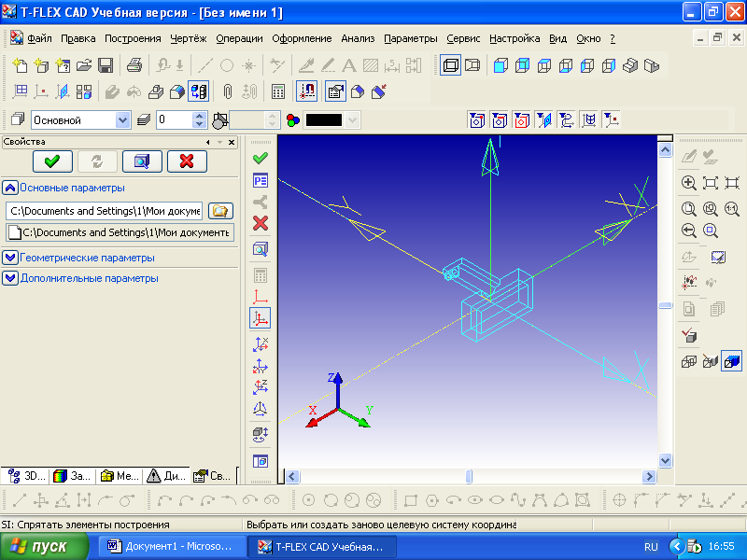
Task: Click the vertical scrollbar thumb
Action: pyautogui.click(x=665, y=305)
